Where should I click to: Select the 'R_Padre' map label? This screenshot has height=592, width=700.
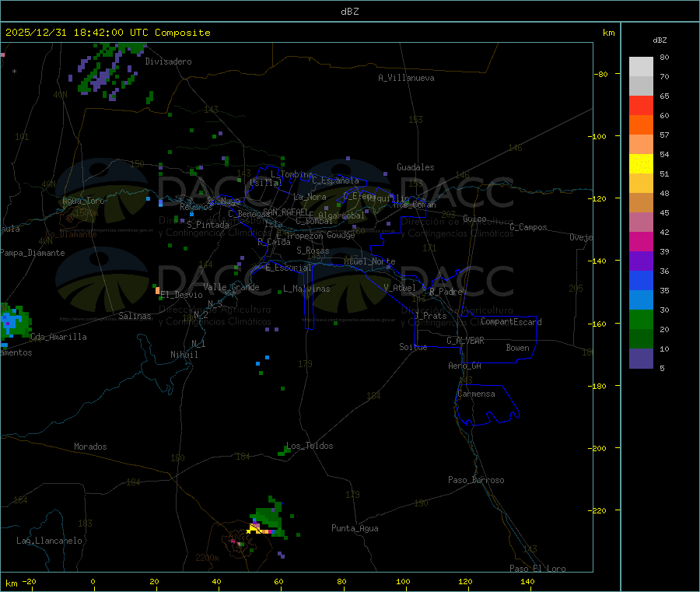point(446,292)
